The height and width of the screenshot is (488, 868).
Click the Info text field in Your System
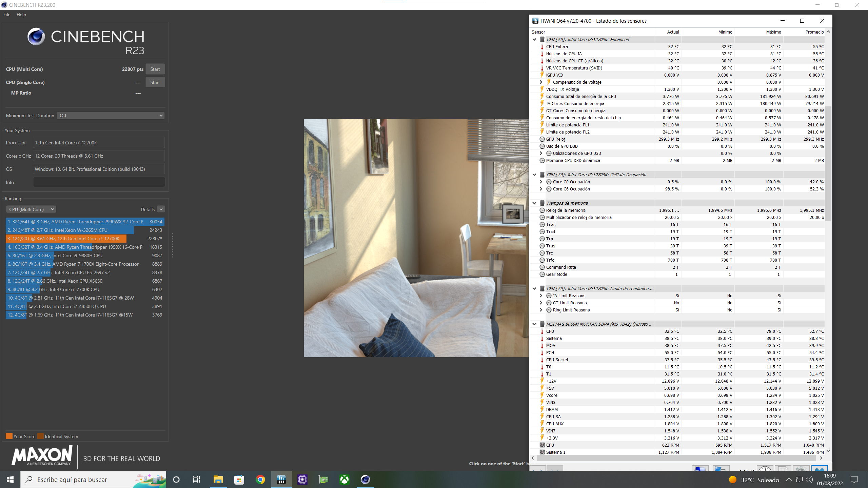[x=99, y=182]
